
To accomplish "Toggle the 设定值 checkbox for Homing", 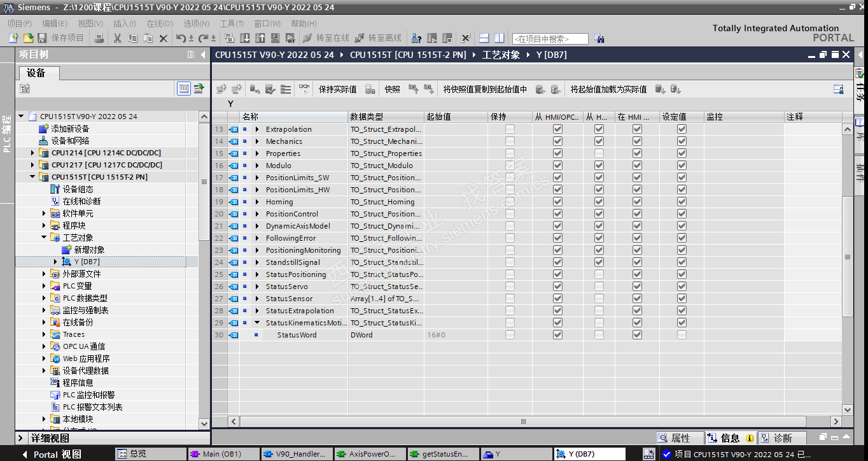I will [x=682, y=202].
